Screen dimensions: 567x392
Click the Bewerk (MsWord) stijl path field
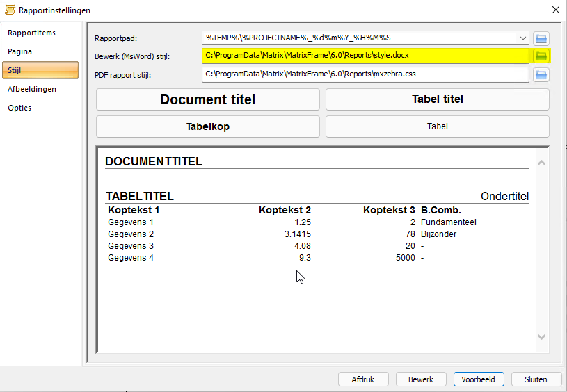[x=365, y=56]
